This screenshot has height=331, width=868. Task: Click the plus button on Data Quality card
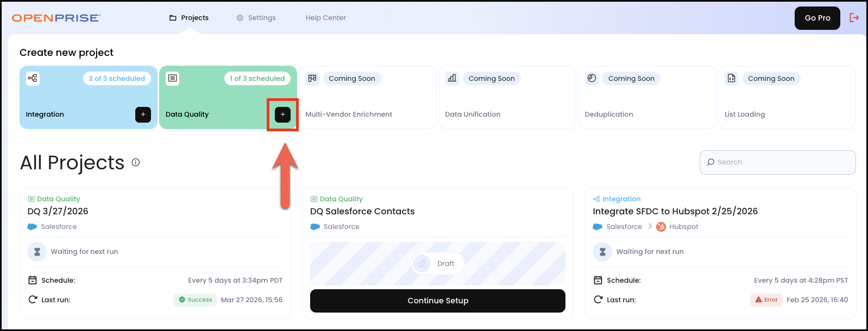pos(282,114)
